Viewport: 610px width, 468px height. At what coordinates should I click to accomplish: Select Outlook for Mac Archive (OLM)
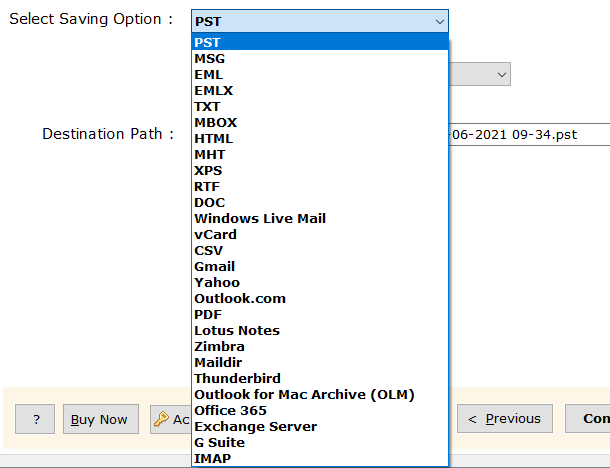coord(320,394)
